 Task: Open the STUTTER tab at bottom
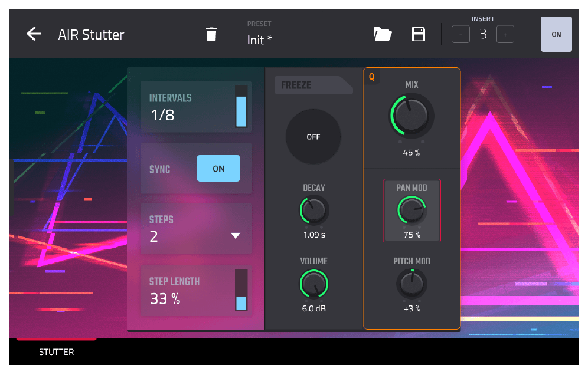click(x=56, y=352)
